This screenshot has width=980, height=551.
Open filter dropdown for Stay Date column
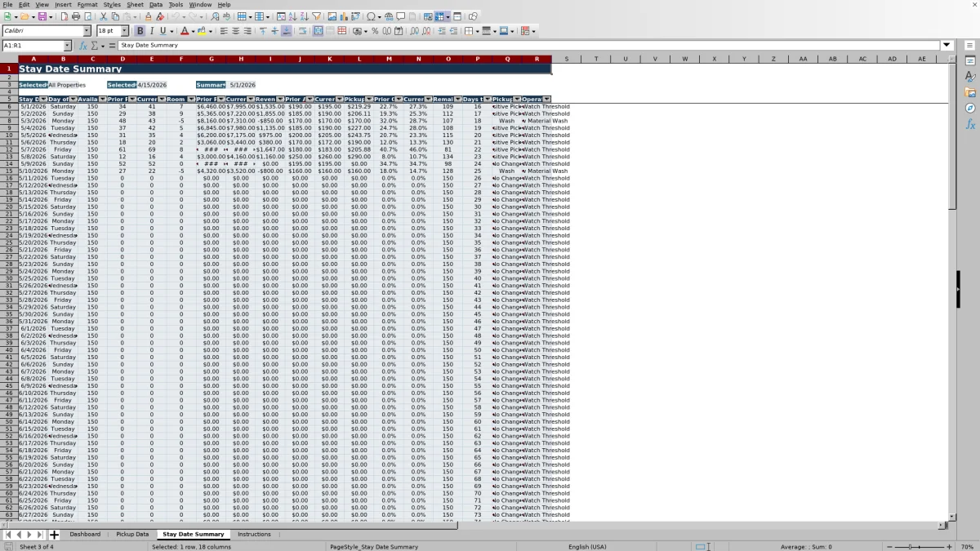pyautogui.click(x=44, y=100)
